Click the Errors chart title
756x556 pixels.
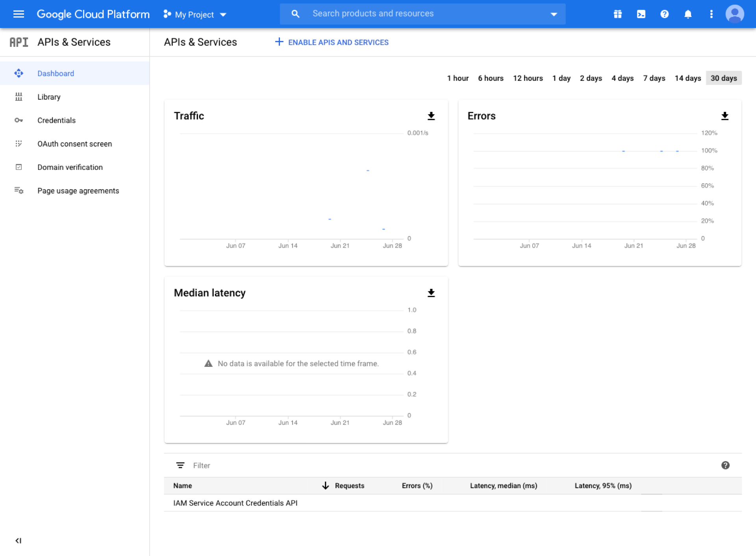[x=481, y=116]
